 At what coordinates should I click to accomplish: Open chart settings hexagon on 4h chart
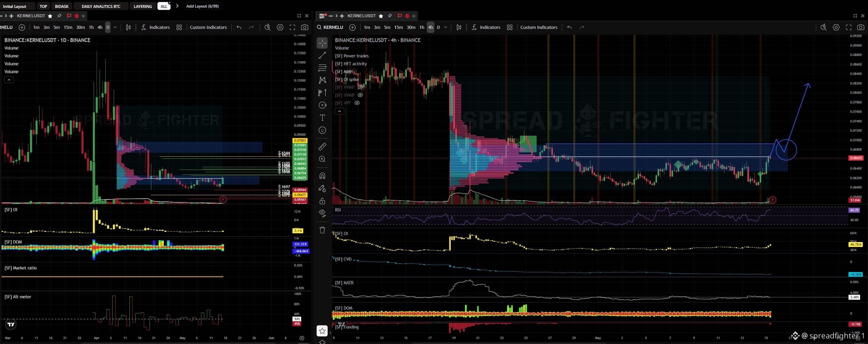click(x=836, y=27)
